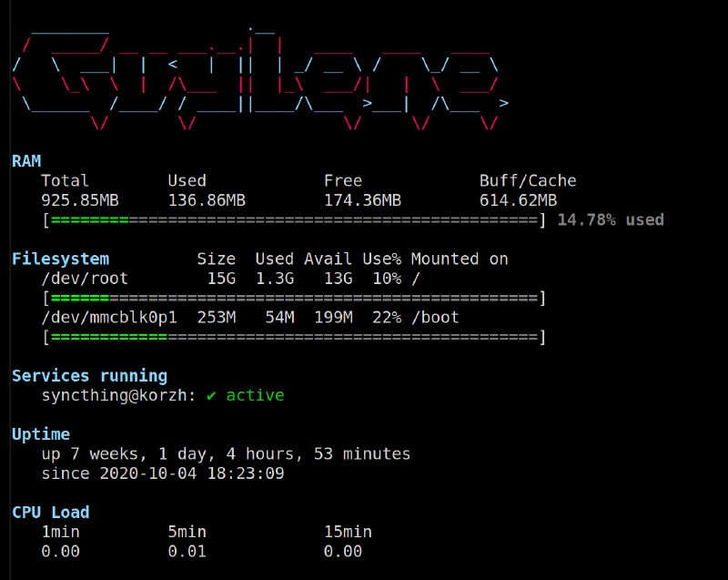Click the green active status text
The image size is (728, 580).
click(255, 396)
